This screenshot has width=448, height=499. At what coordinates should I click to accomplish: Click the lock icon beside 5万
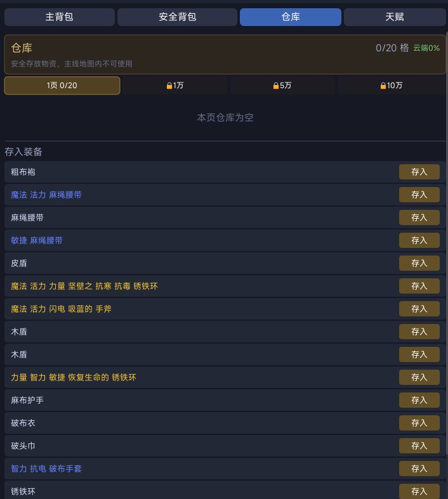tap(276, 86)
